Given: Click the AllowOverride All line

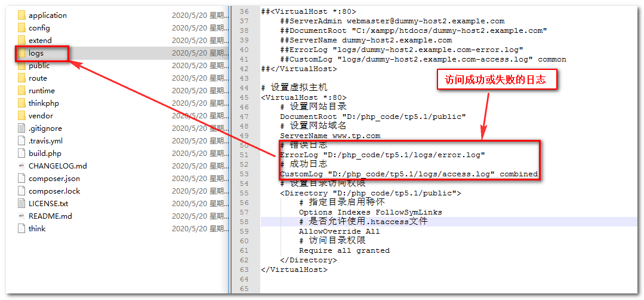Looking at the screenshot, I should pyautogui.click(x=339, y=231).
